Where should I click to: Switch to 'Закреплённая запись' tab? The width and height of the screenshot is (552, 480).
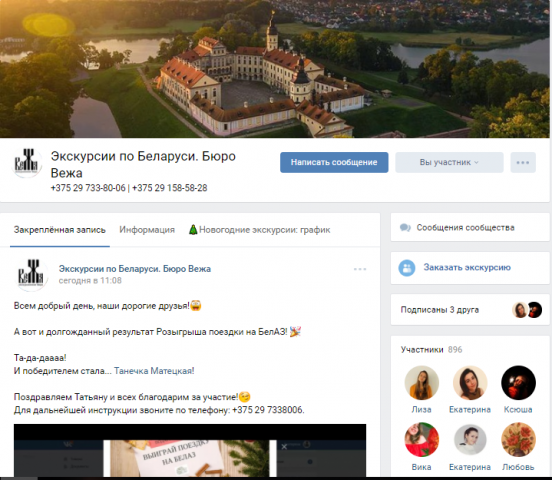coord(59,230)
